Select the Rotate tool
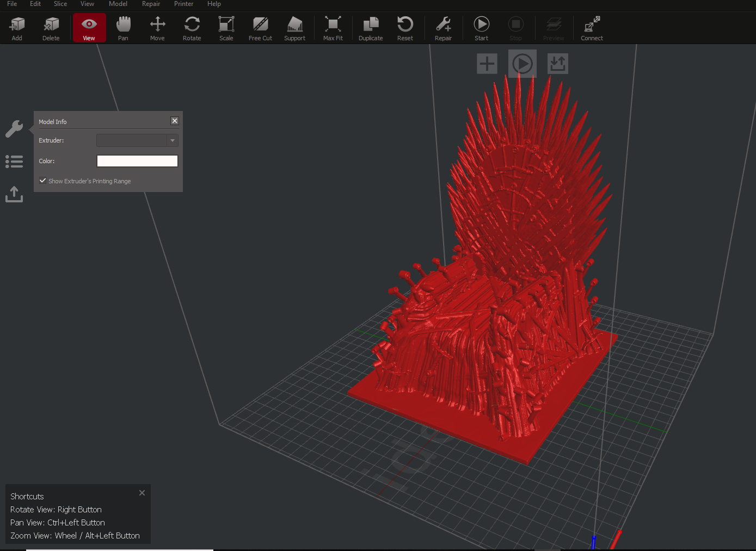756x551 pixels. tap(192, 25)
